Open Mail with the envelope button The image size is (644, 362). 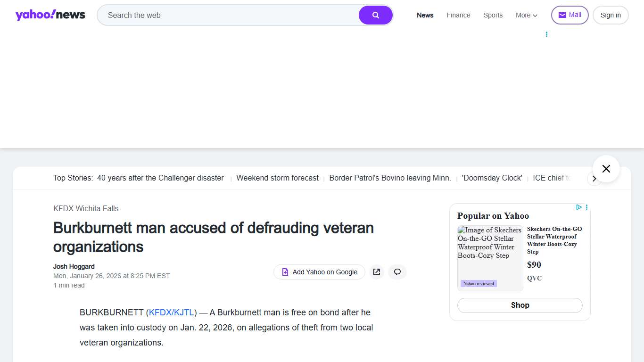(570, 15)
